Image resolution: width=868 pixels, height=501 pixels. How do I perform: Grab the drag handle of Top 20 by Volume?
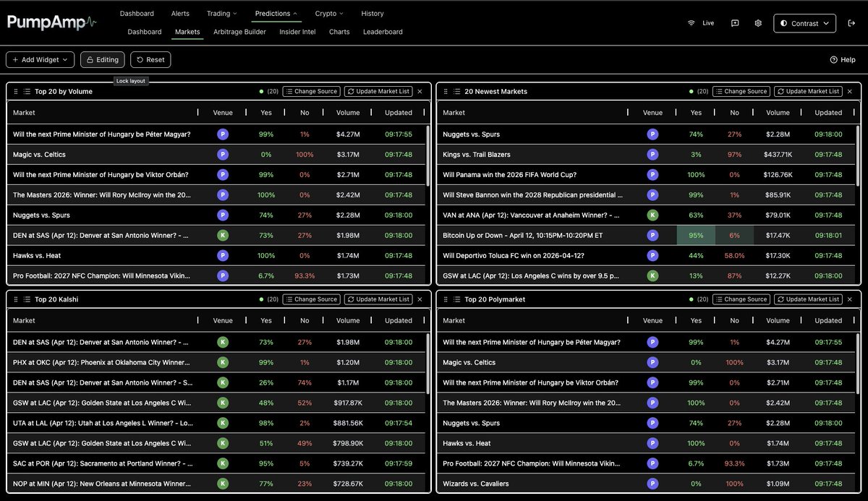point(16,92)
